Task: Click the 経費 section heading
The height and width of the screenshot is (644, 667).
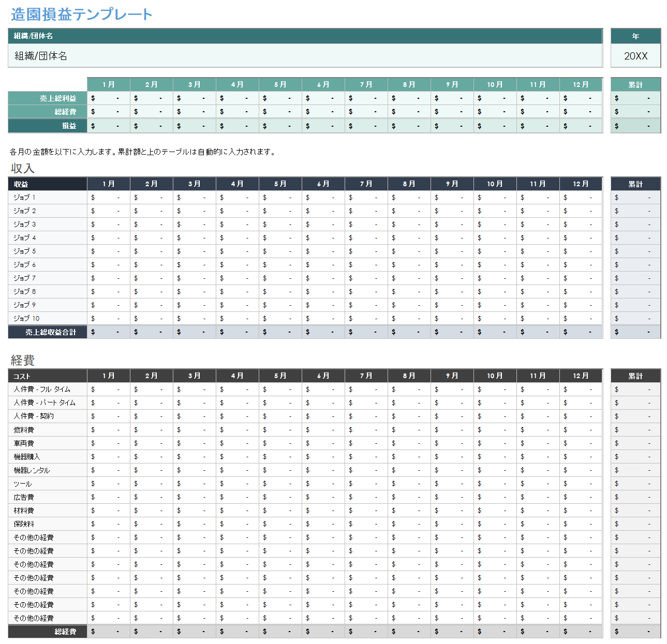Action: click(23, 360)
